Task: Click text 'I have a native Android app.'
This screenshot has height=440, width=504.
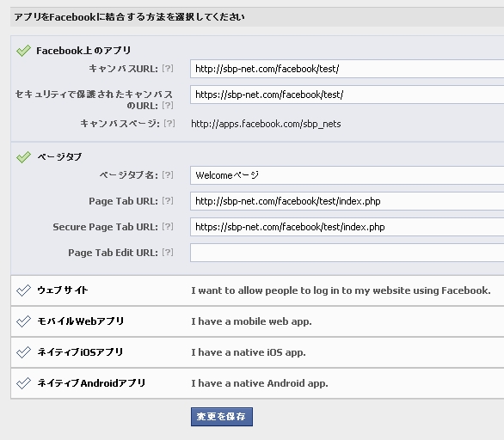Action: point(260,383)
